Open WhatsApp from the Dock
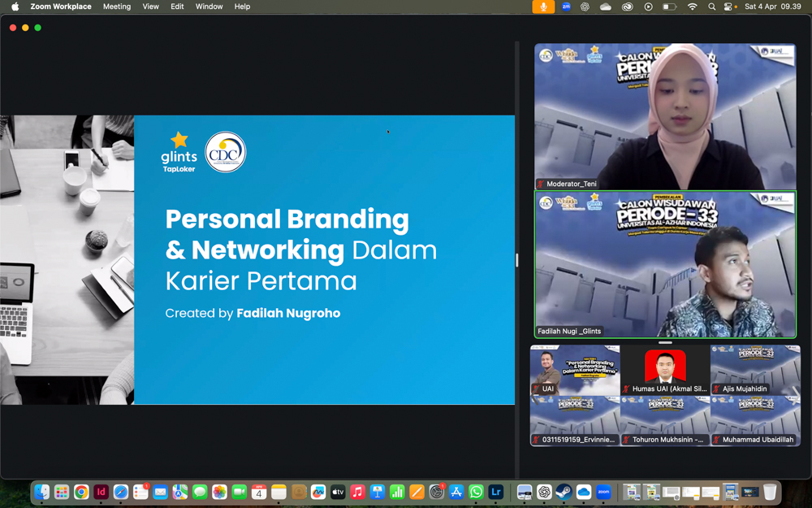812x508 pixels. [476, 492]
